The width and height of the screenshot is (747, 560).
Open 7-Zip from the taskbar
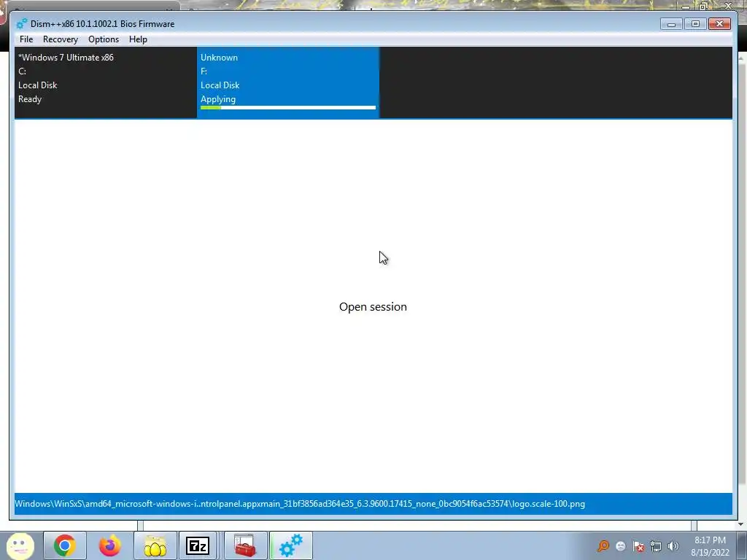198,545
